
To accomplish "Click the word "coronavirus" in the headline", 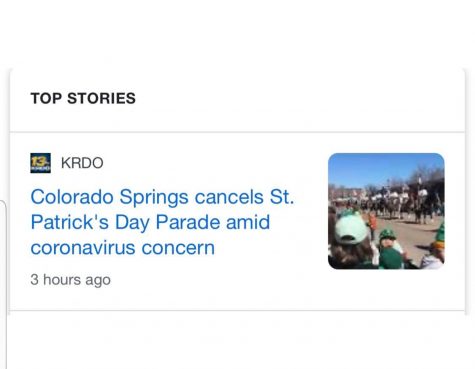I will (x=83, y=248).
